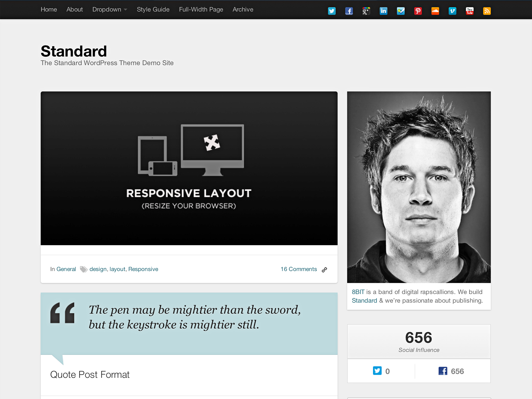Viewport: 532px width, 399px height.
Task: Open the Vimeo header icon
Action: pyautogui.click(x=453, y=11)
